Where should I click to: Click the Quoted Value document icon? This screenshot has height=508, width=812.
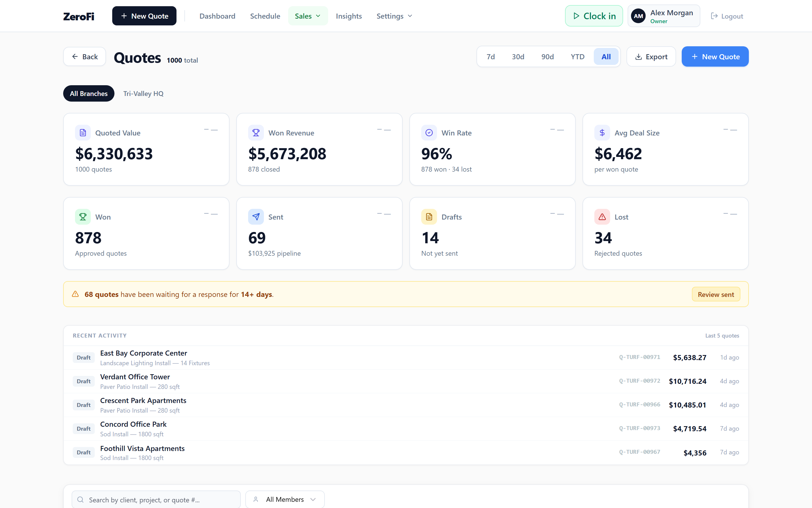pyautogui.click(x=83, y=133)
